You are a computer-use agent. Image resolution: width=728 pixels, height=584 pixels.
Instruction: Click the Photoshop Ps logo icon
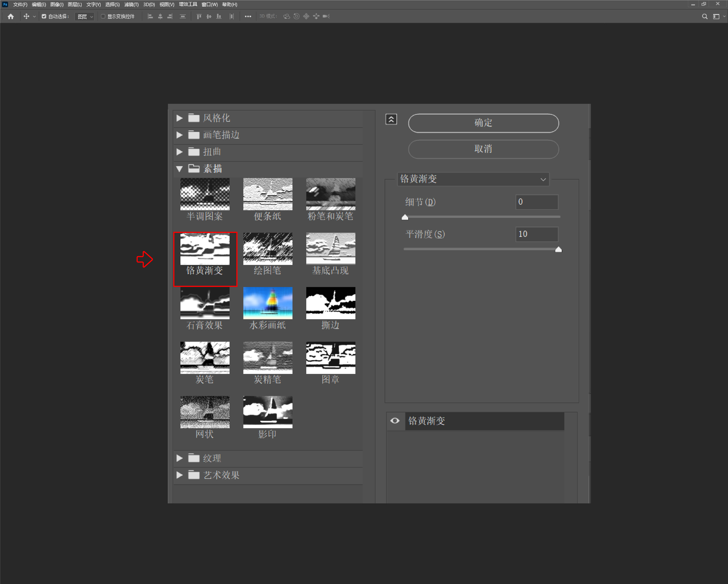point(5,4)
